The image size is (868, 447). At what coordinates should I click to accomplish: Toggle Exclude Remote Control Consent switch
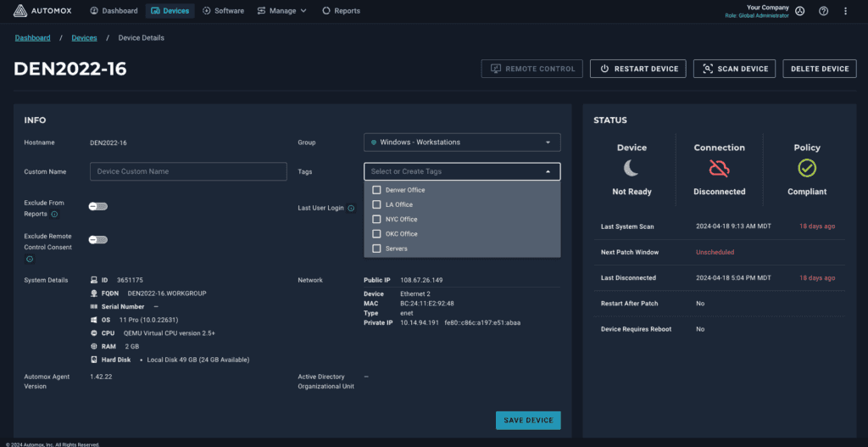tap(98, 239)
